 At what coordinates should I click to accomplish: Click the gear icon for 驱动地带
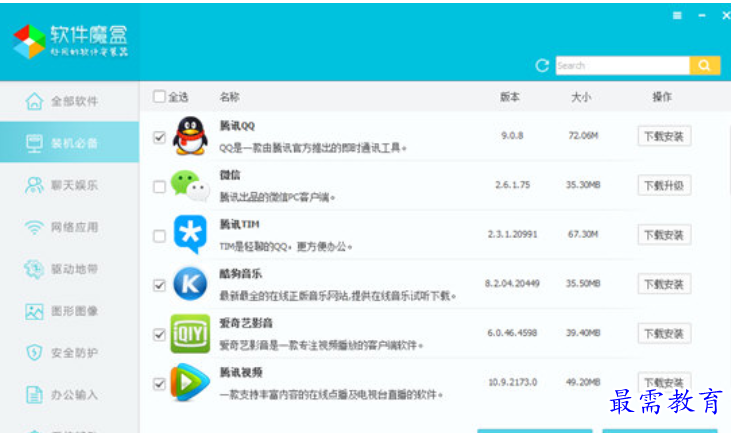click(34, 269)
